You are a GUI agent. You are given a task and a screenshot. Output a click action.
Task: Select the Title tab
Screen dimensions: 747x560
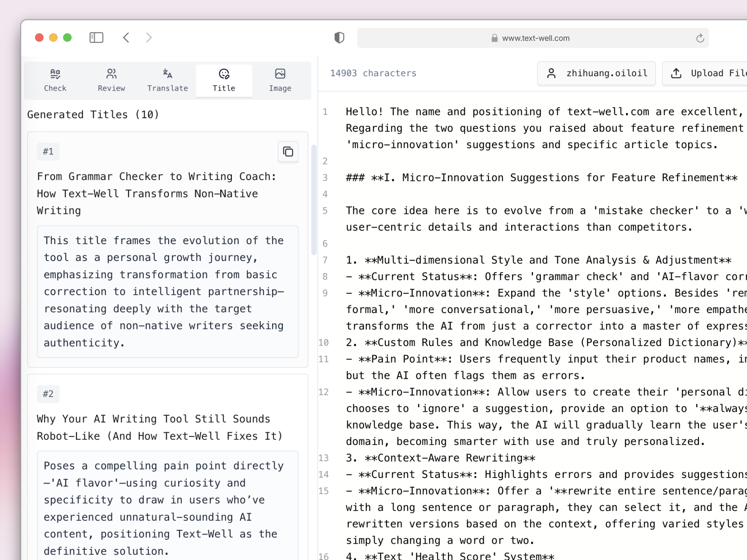pyautogui.click(x=224, y=80)
